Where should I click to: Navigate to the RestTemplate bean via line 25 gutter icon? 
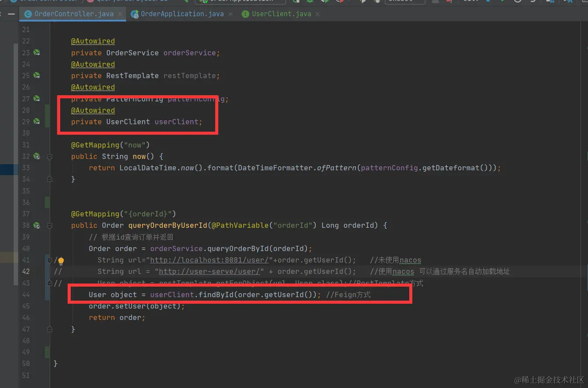click(x=37, y=75)
